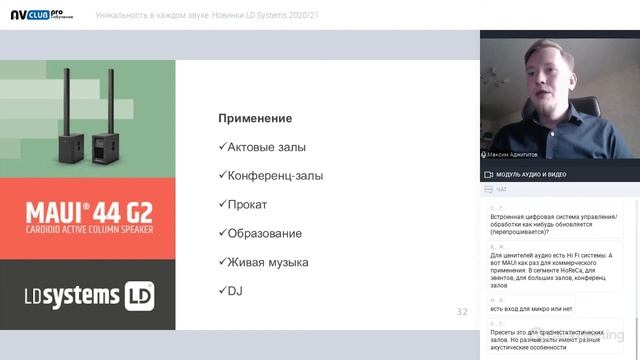Click the Образование list item
640x360 pixels.
coord(260,233)
